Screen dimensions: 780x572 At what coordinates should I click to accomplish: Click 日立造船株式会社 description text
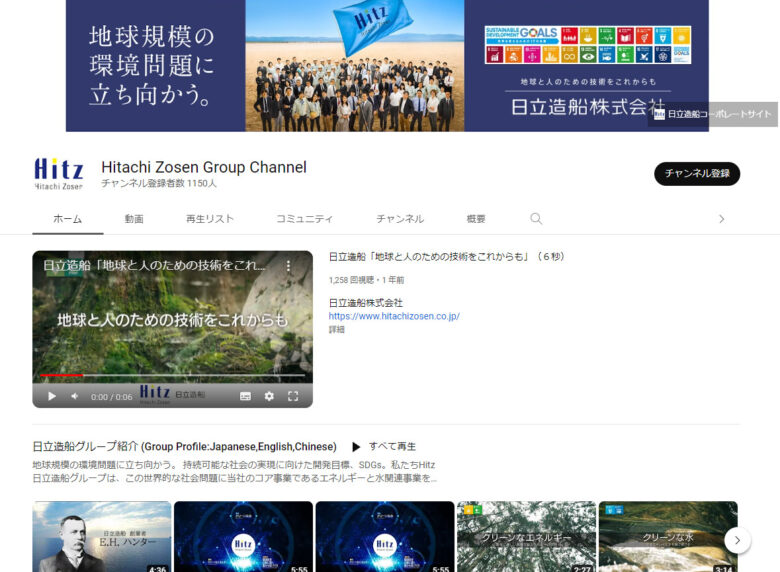(366, 302)
